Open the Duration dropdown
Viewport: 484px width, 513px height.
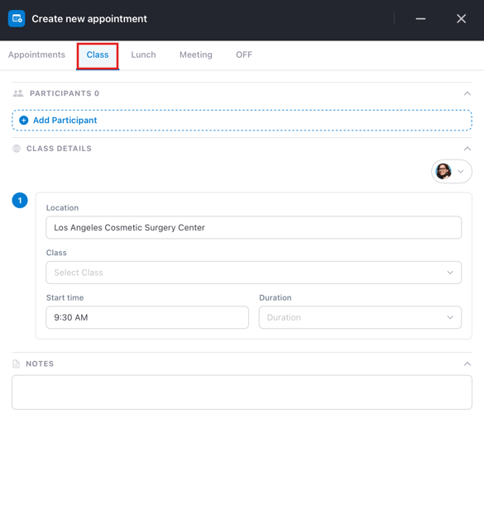click(x=360, y=318)
